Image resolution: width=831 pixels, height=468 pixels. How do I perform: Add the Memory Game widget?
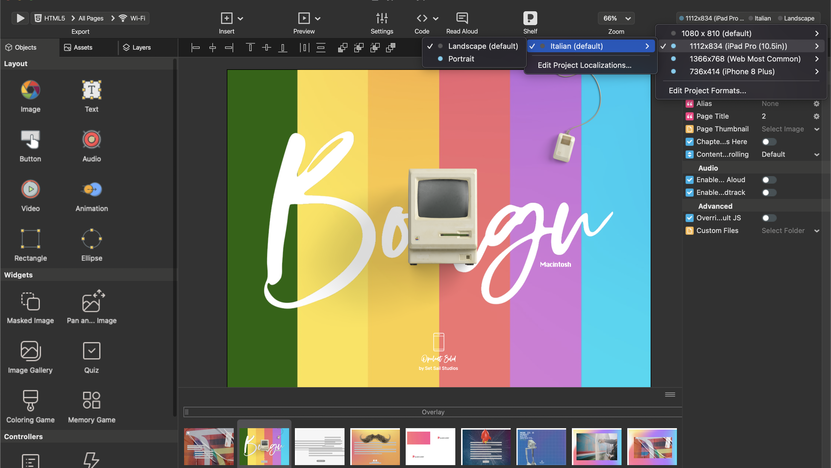[91, 400]
